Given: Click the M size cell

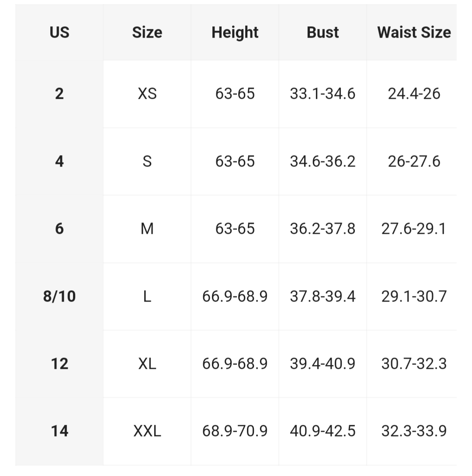Looking at the screenshot, I should pos(147,229).
